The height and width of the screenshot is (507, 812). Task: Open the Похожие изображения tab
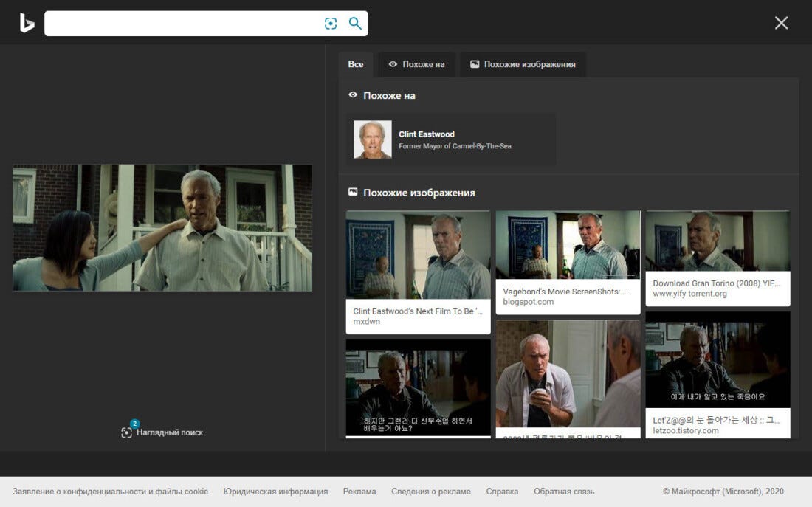pyautogui.click(x=523, y=64)
